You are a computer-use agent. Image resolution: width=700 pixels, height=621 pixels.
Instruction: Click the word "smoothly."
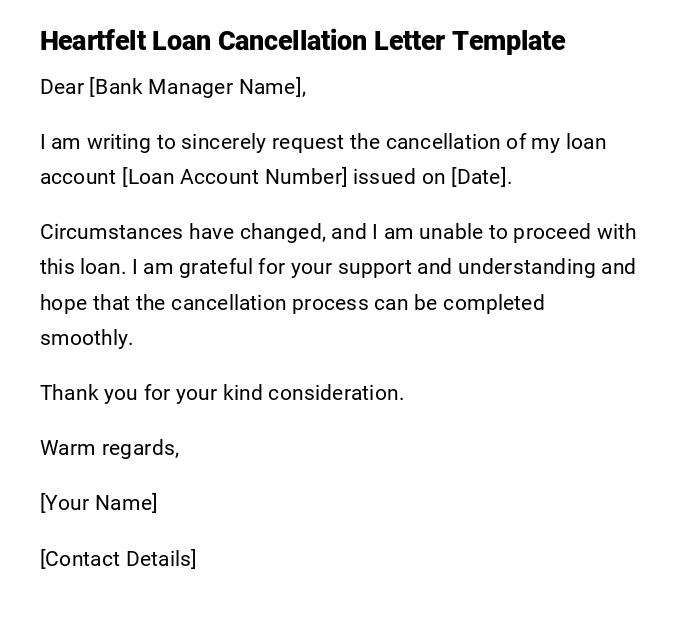86,338
